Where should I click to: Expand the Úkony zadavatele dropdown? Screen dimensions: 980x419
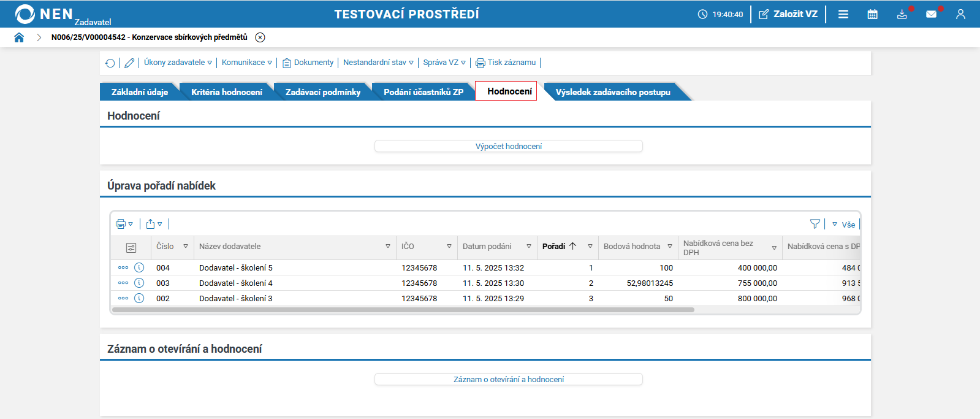pos(178,63)
